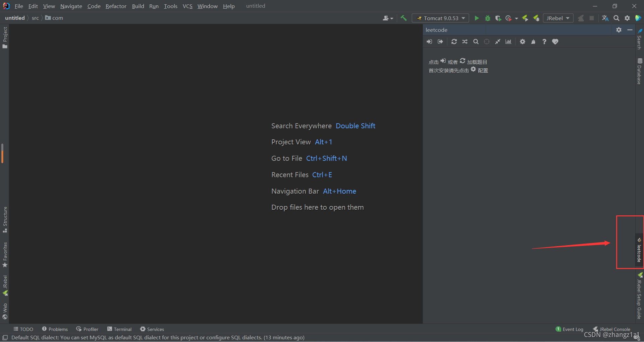Open the Refactor menu
The image size is (644, 342).
(x=116, y=6)
